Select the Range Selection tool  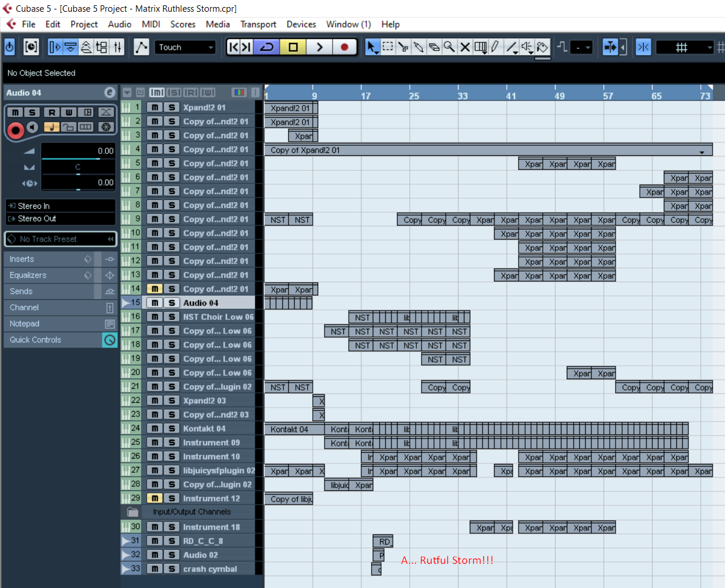pos(387,47)
